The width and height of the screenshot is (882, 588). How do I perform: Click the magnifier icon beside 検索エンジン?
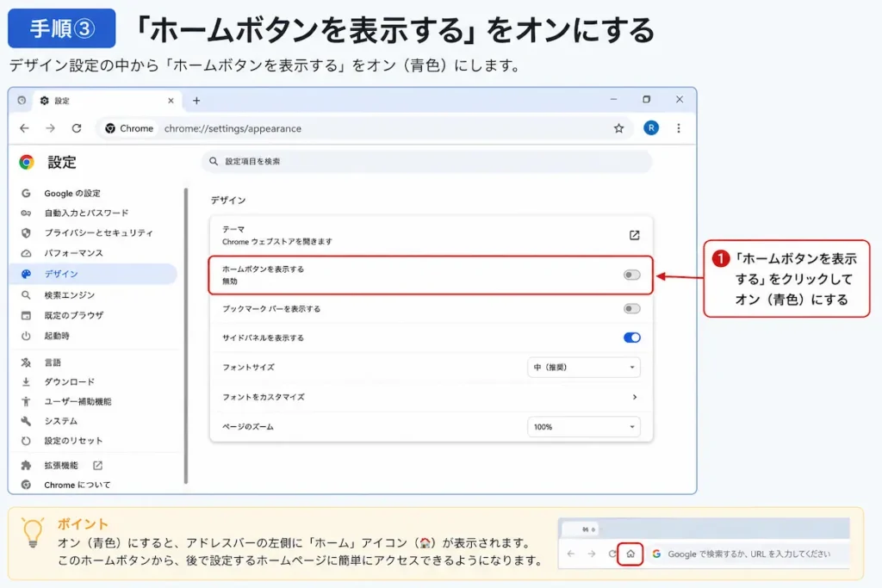point(26,294)
